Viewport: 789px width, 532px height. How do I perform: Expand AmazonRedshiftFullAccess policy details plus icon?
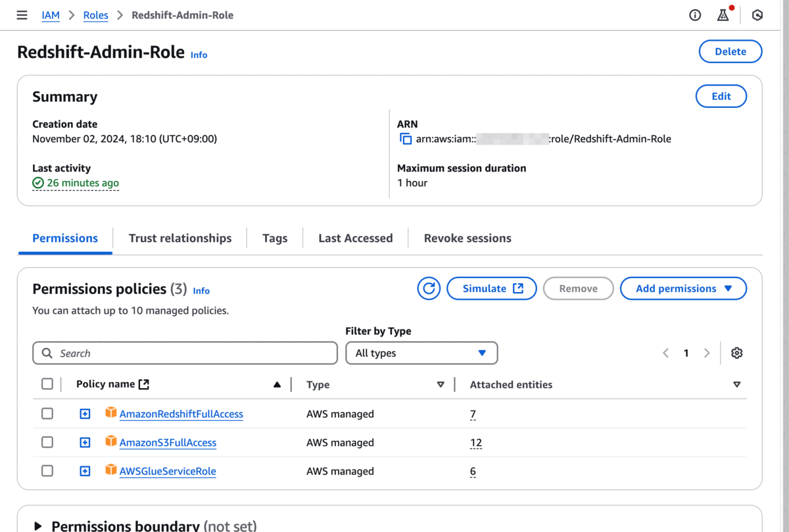(85, 414)
